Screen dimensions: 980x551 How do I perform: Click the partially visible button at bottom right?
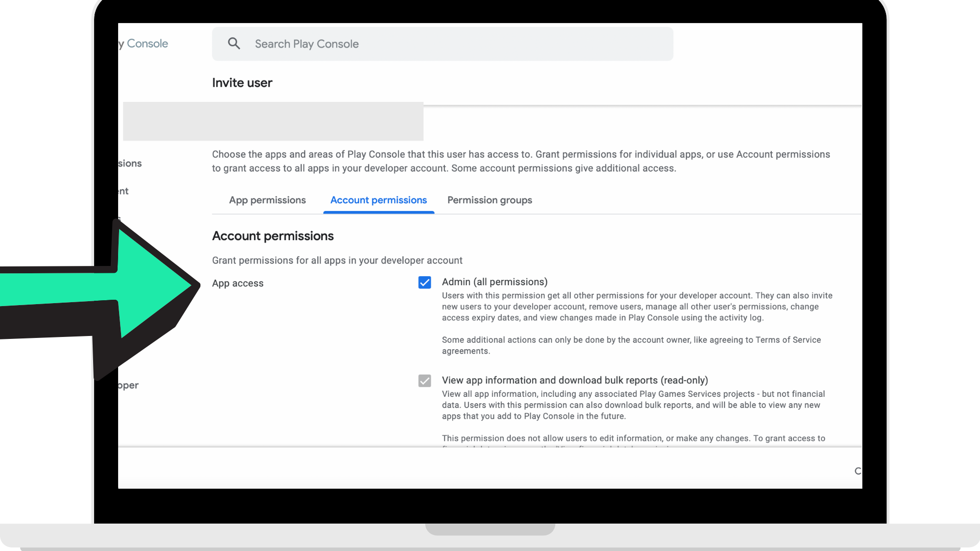857,471
